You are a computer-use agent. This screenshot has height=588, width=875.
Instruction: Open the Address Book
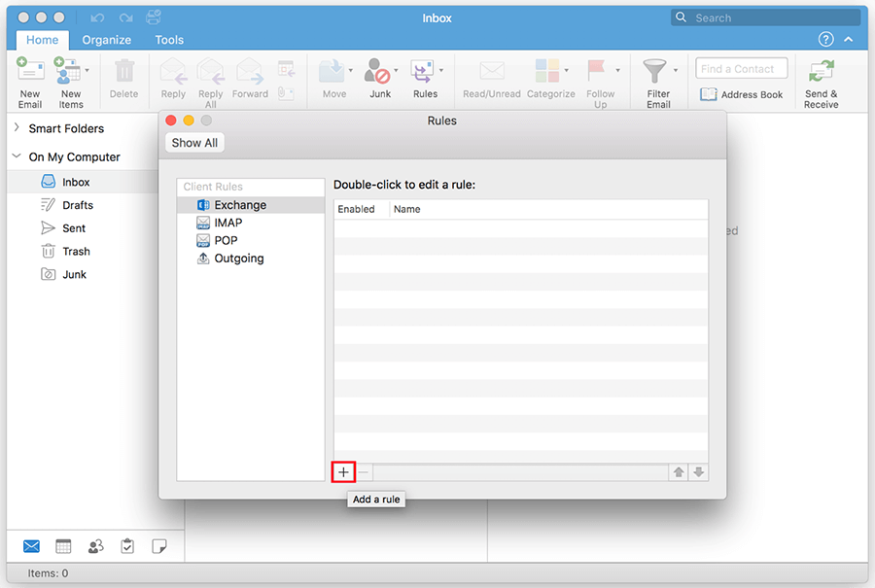pos(742,94)
